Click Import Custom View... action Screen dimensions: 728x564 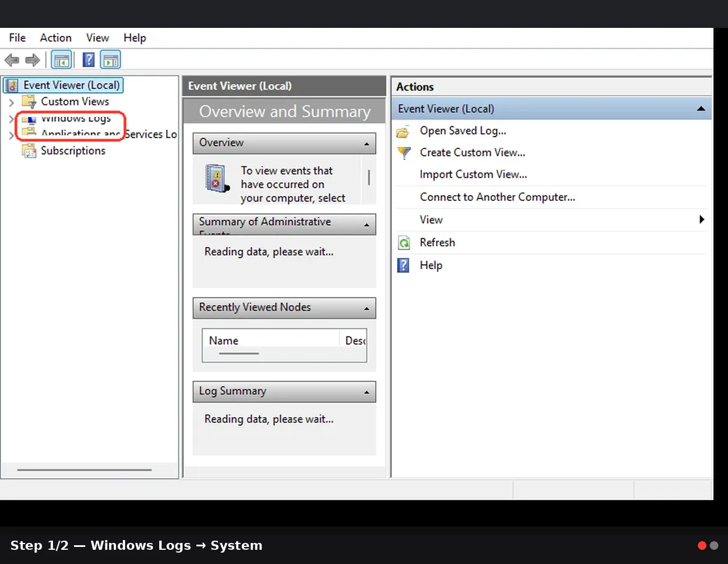point(473,174)
